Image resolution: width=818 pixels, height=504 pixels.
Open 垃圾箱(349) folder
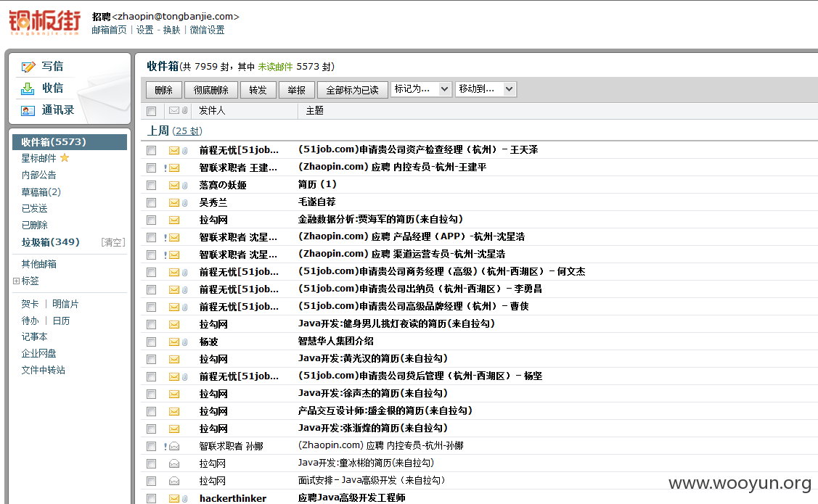(51, 241)
